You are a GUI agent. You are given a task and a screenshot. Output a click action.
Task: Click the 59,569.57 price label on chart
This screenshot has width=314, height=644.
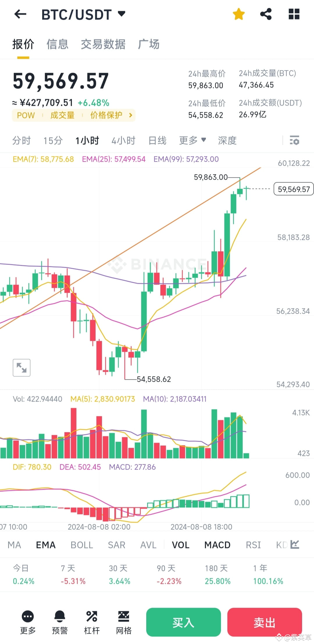(293, 189)
